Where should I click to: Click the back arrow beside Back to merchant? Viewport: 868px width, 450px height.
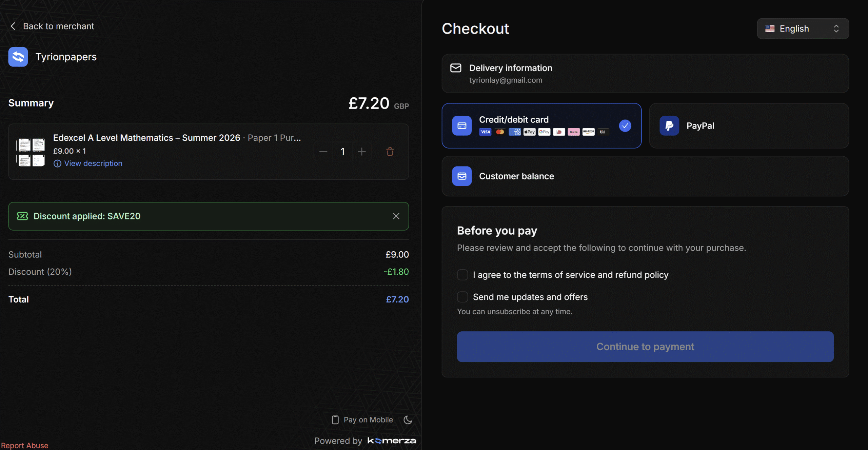coord(13,26)
